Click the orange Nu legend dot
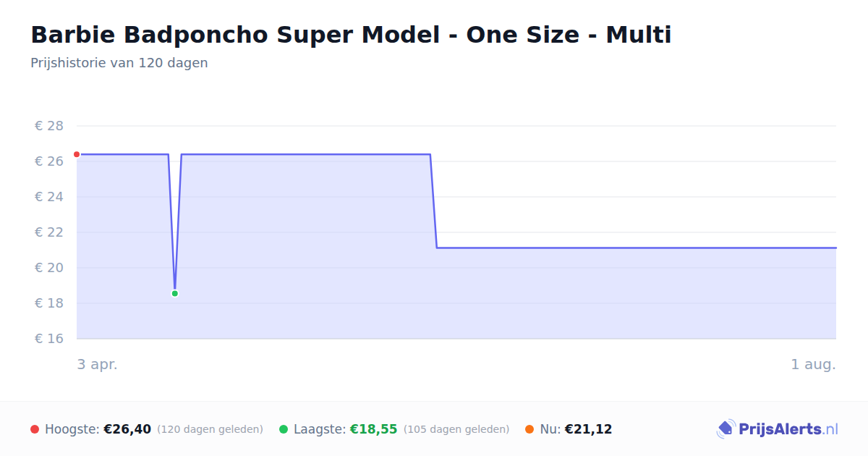 529,429
